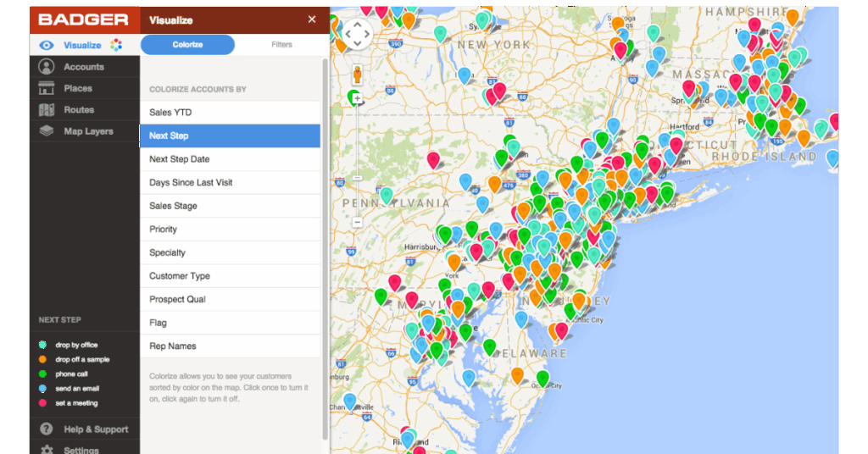Toggle colorize by Sales YTD
868x454 pixels.
[230, 113]
